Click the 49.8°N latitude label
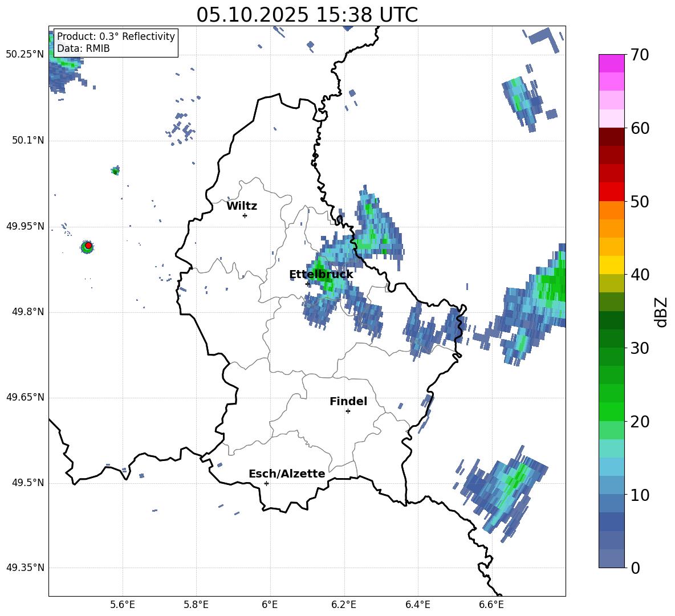 [29, 312]
